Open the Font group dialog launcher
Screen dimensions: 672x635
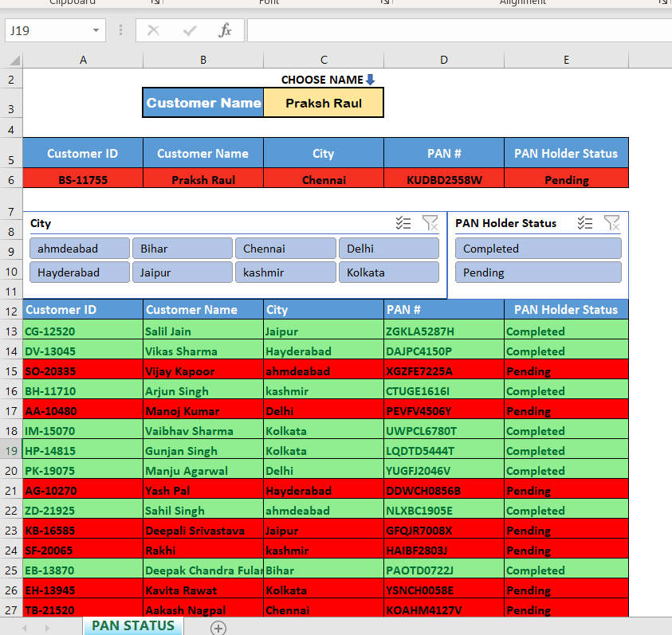click(385, 3)
